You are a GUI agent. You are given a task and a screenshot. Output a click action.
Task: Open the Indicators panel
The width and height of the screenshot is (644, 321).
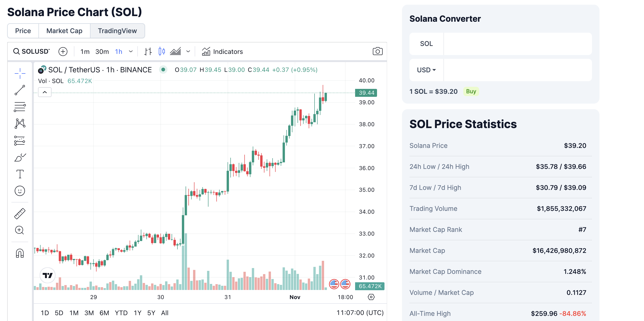point(222,51)
